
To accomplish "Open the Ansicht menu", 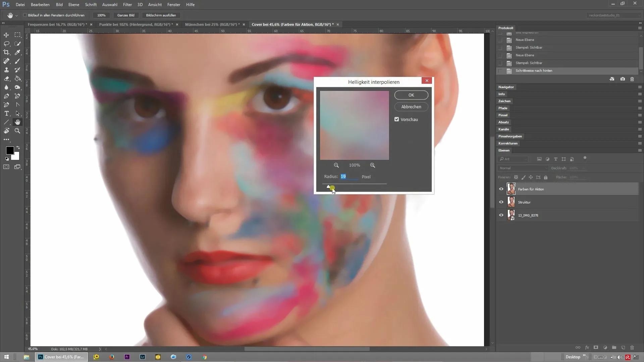I will pos(155,5).
